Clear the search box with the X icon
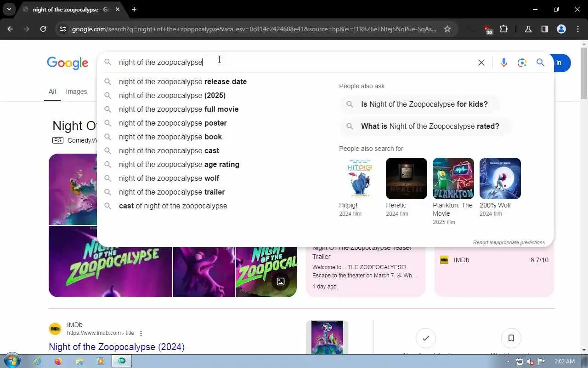The image size is (588, 368). (481, 63)
